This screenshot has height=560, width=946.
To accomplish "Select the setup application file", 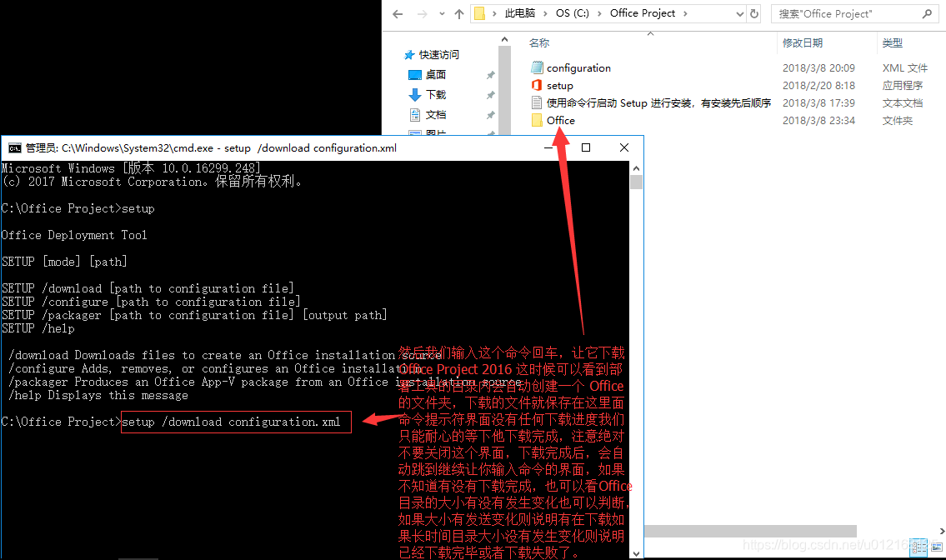I will (560, 86).
